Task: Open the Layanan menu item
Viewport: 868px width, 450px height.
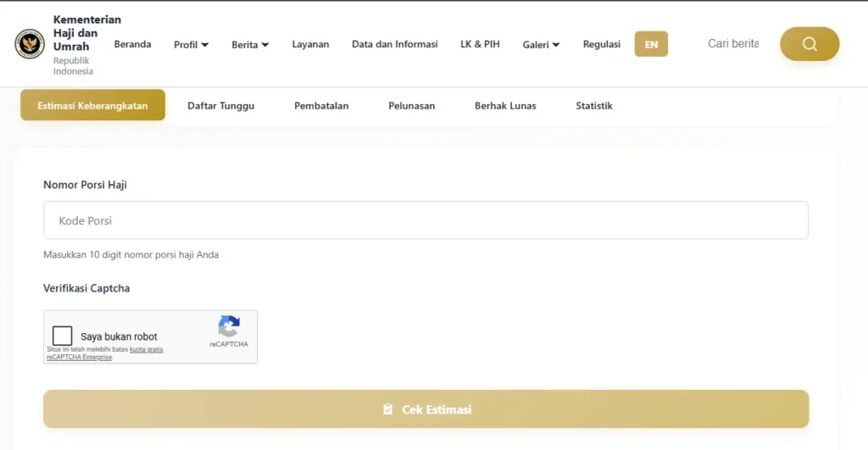Action: tap(310, 44)
